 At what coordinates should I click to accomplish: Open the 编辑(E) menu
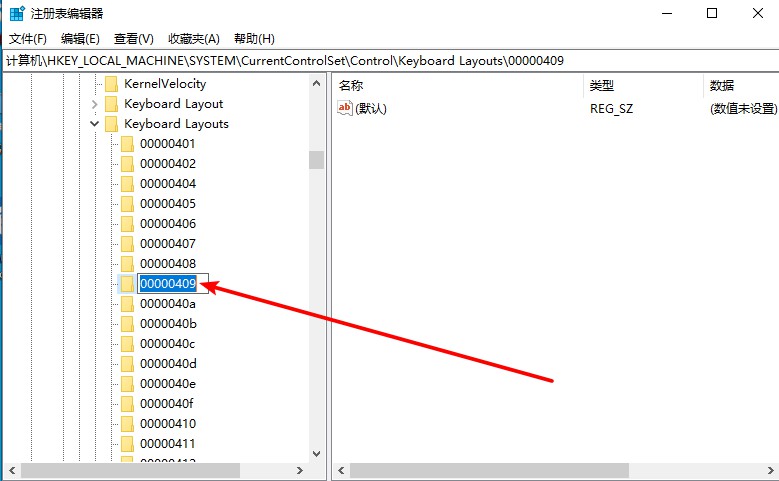pos(80,39)
